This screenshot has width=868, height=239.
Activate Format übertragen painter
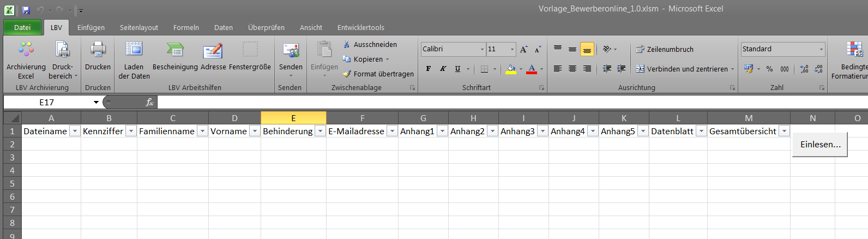[x=378, y=74]
